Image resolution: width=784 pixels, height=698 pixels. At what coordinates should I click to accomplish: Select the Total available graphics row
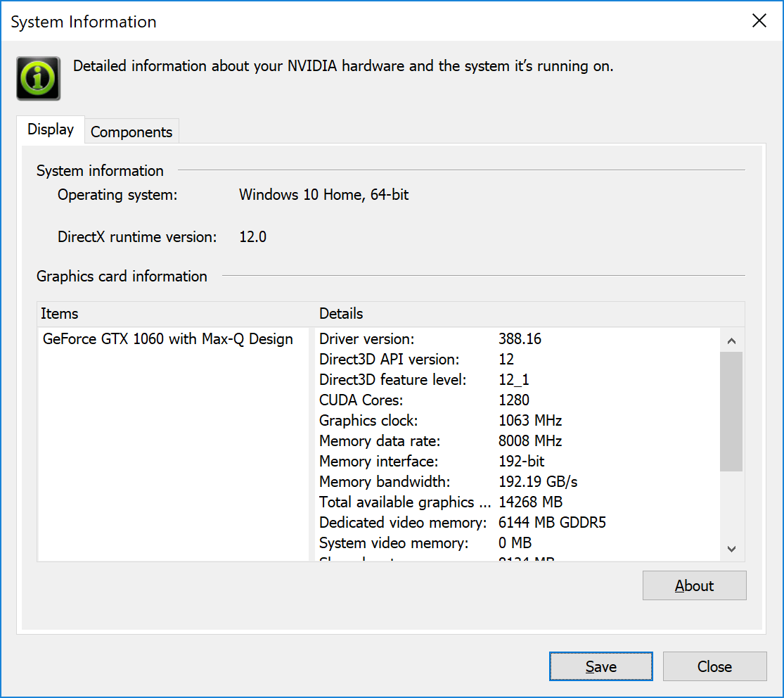click(x=518, y=502)
